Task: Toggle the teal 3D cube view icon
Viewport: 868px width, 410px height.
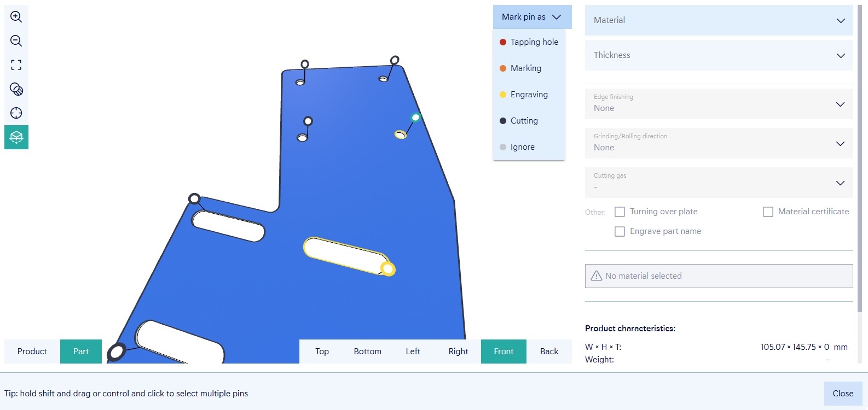Action: coord(16,137)
